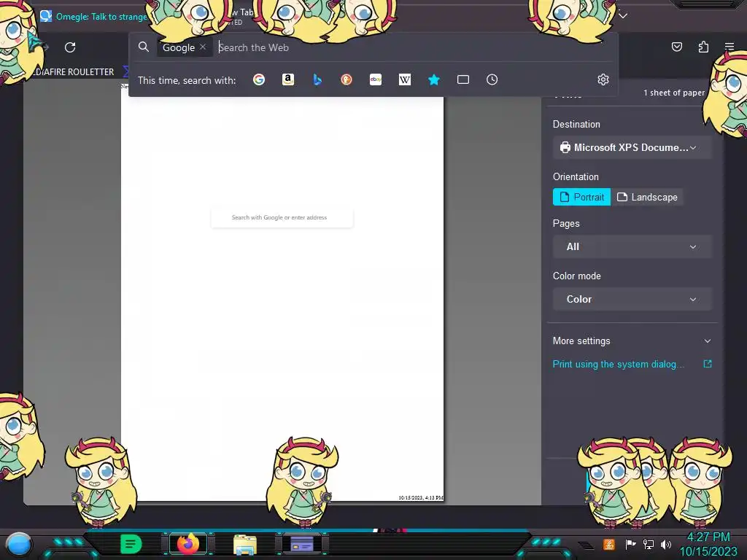Open network status tray icon
Viewport: 747px width, 560px height.
649,544
